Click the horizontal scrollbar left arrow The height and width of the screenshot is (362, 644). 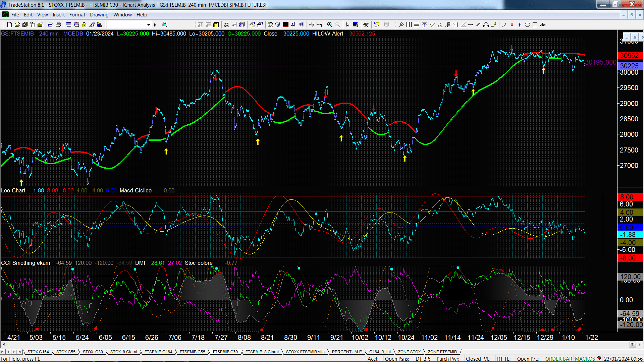[x=4, y=345]
